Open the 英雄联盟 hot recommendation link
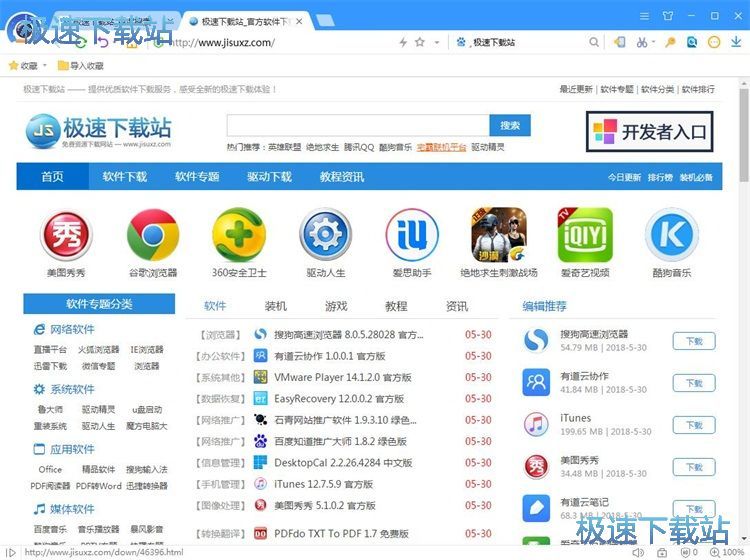750x560 pixels. click(x=285, y=147)
